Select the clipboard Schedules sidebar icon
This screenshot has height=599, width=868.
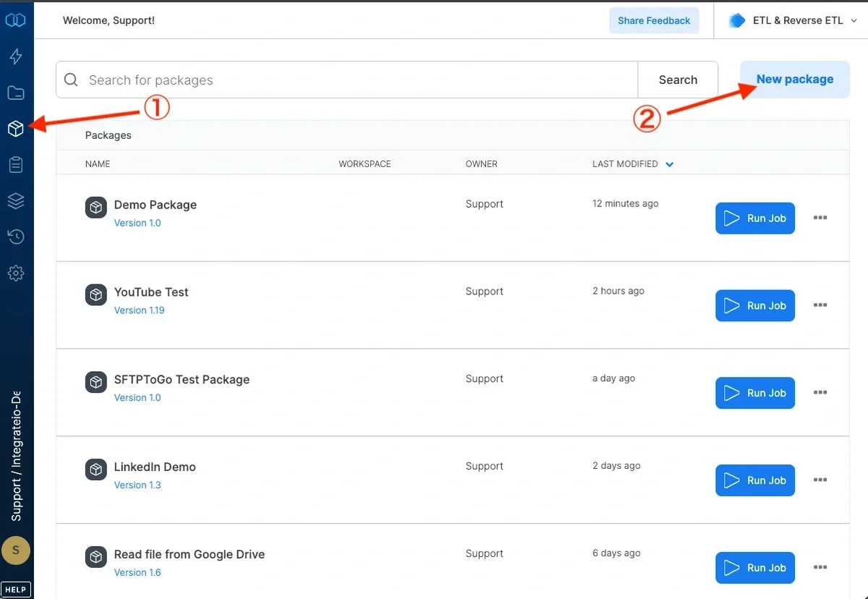pos(16,164)
